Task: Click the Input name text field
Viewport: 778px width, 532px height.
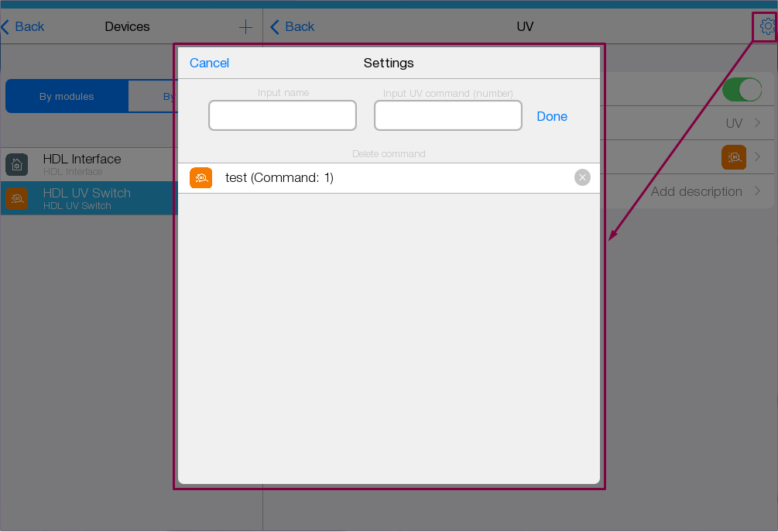Action: tap(283, 115)
